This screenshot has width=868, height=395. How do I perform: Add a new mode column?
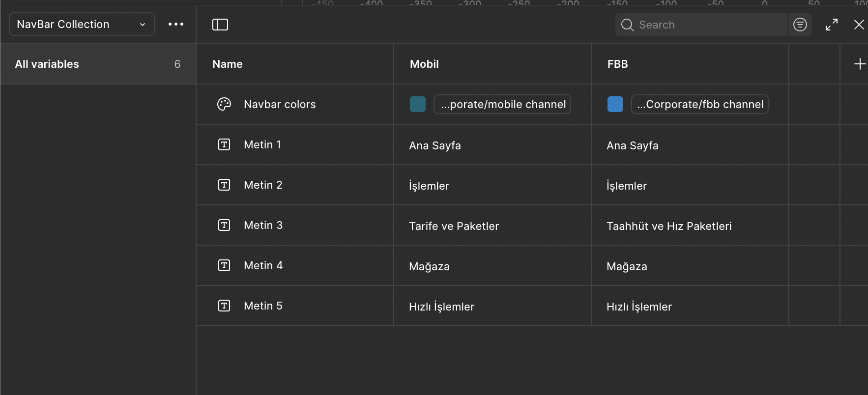point(860,64)
